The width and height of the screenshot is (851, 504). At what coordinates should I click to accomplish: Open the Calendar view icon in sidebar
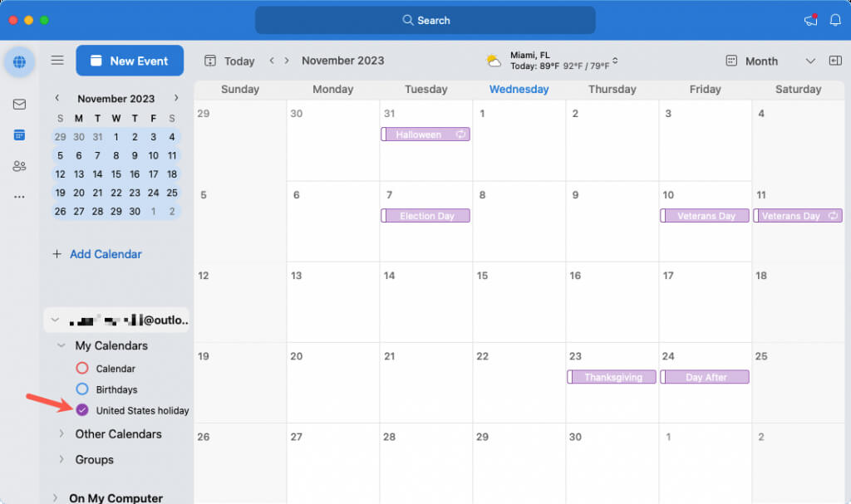20,135
